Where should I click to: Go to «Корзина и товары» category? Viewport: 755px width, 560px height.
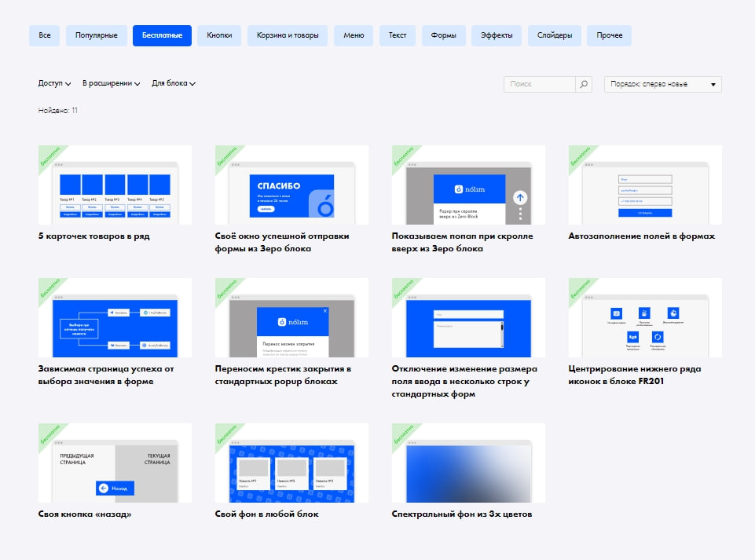287,35
